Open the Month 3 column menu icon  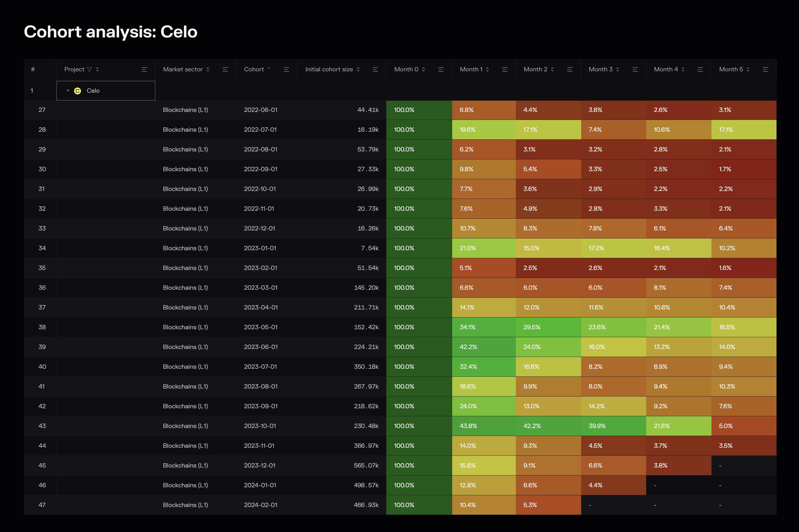[x=635, y=70]
